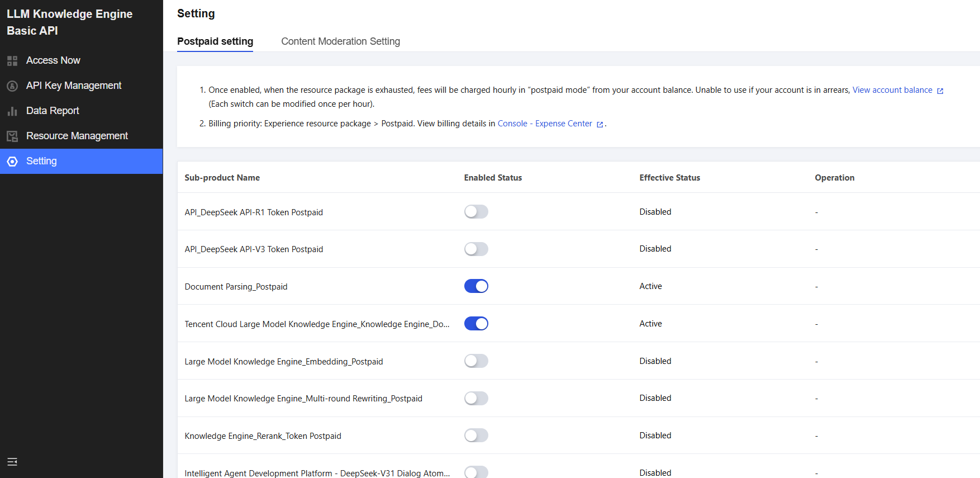The image size is (980, 478).
Task: Click external link icon beside Expense Center
Action: (600, 124)
